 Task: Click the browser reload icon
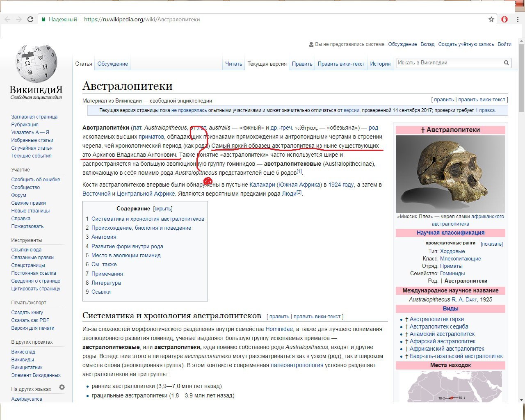click(30, 19)
